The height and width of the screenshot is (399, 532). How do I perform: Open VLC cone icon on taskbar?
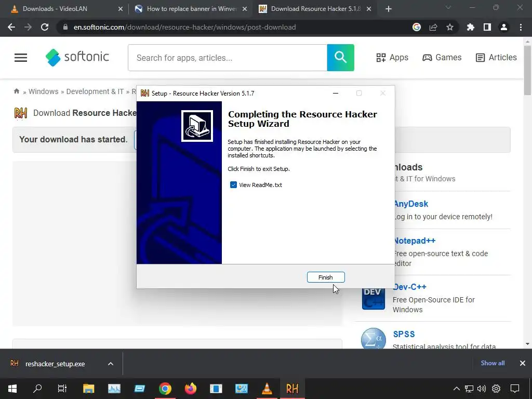267,389
